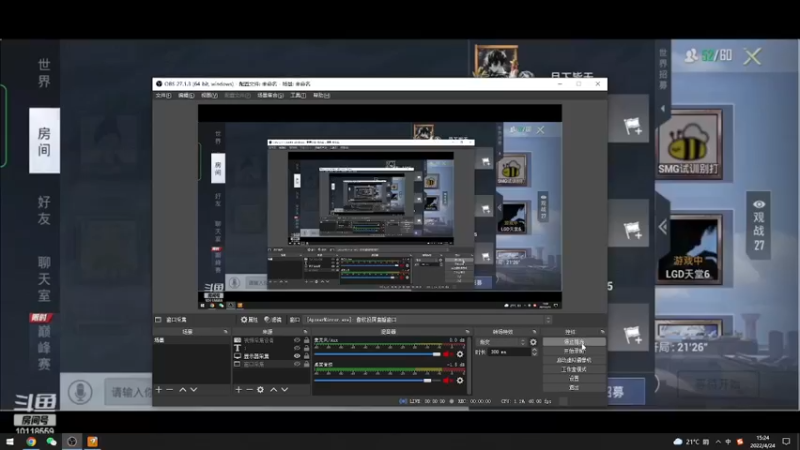The width and height of the screenshot is (800, 450).
Task: Open scene transition type dropdown
Action: tap(501, 342)
